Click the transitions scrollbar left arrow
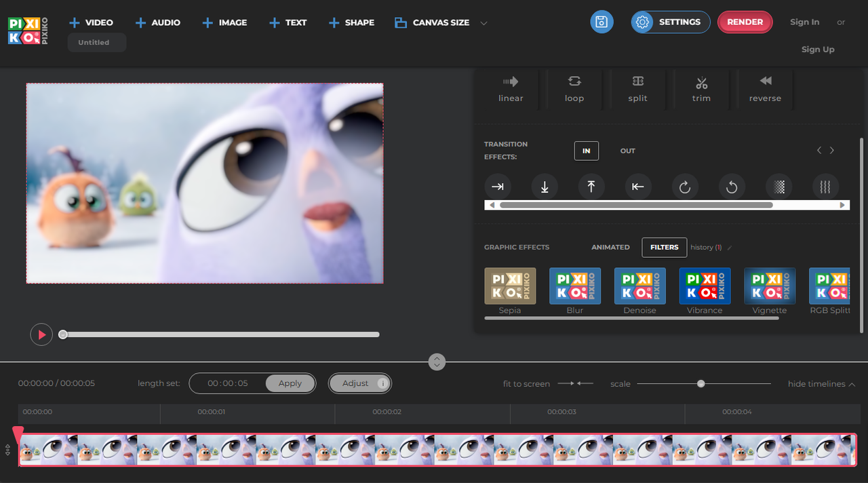Screen dimensions: 868x483 click(492, 205)
